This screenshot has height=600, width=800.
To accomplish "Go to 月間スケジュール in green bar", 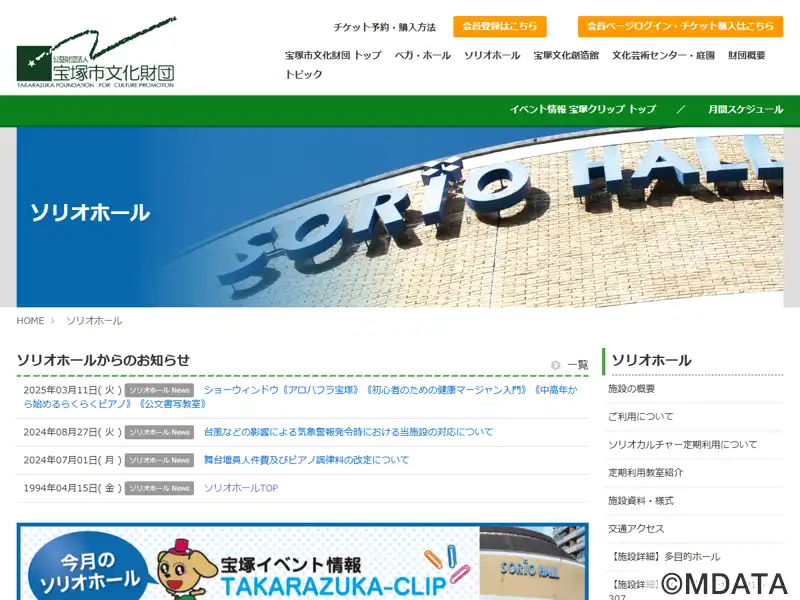I will [x=745, y=109].
